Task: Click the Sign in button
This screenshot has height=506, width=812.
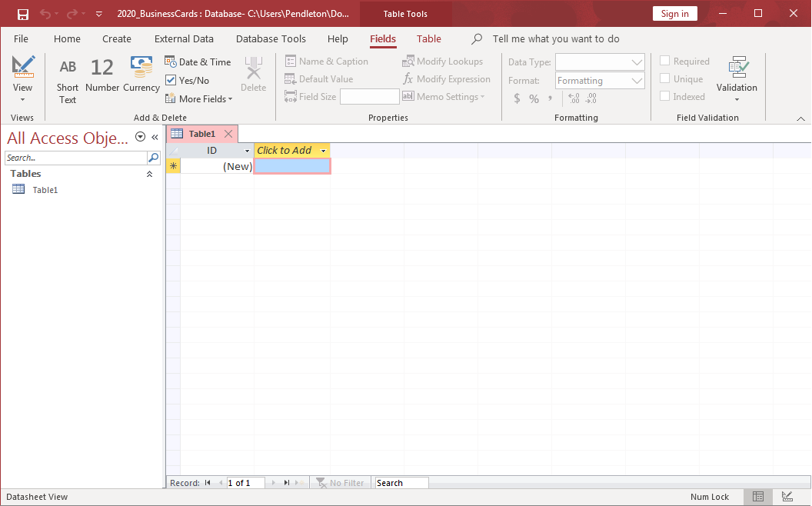Action: coord(674,14)
